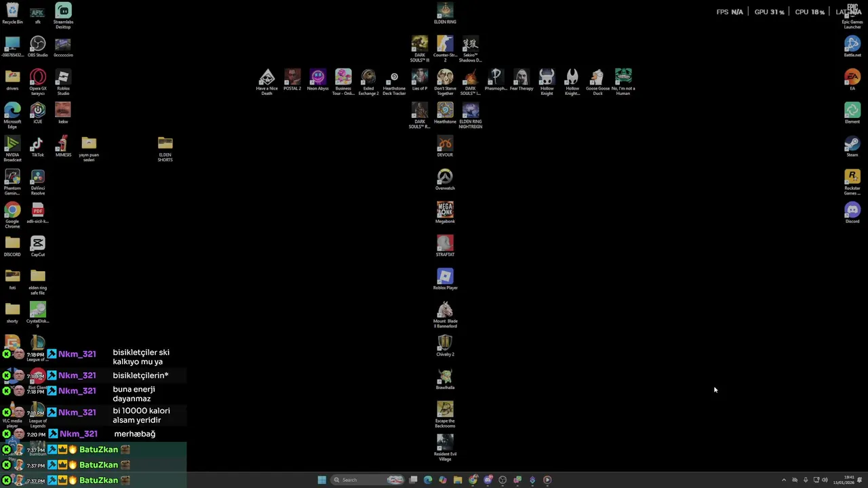Open MIMESIS game shortcut

click(63, 146)
